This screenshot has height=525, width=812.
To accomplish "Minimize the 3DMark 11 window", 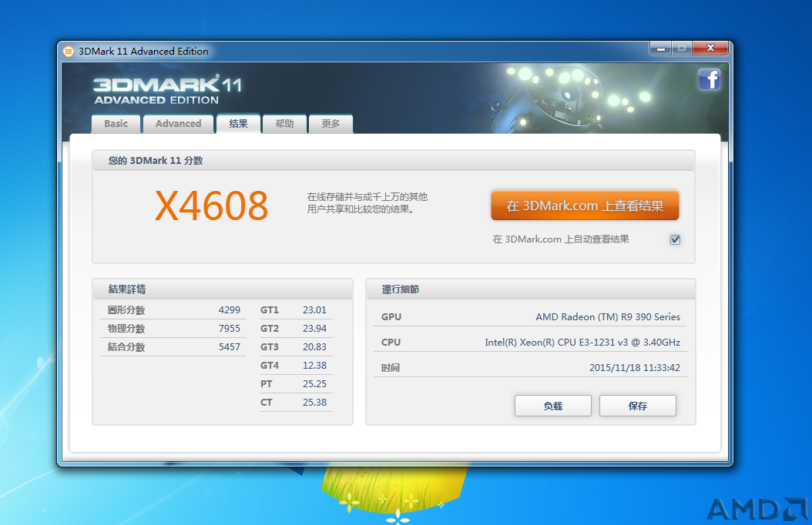I will [661, 48].
